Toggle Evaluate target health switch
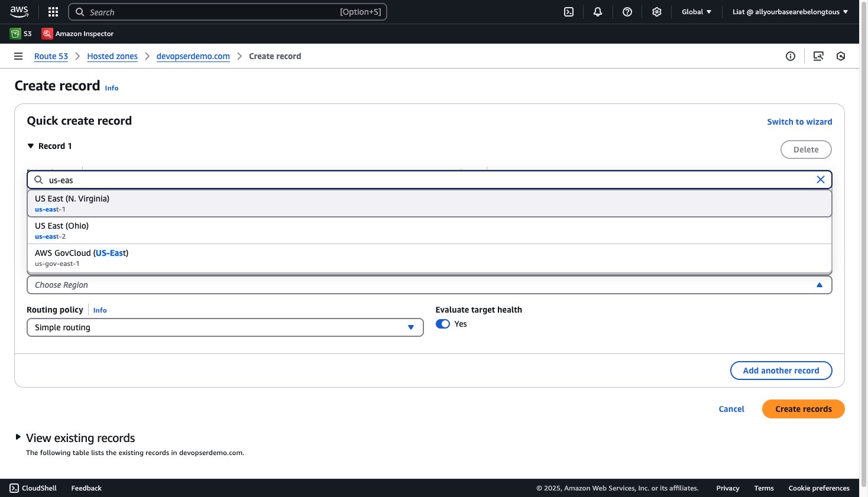The width and height of the screenshot is (868, 497). (443, 324)
